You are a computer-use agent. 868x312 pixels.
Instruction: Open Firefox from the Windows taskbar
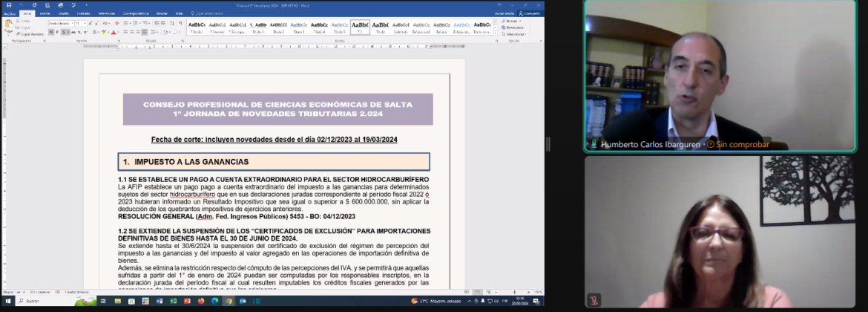(x=202, y=301)
